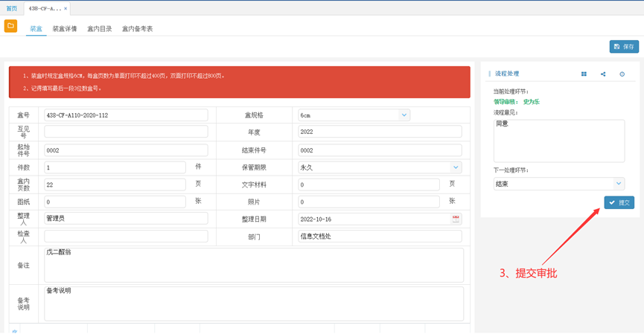Click the empty 互见号 input field
Image resolution: width=644 pixels, height=334 pixels.
[x=126, y=132]
